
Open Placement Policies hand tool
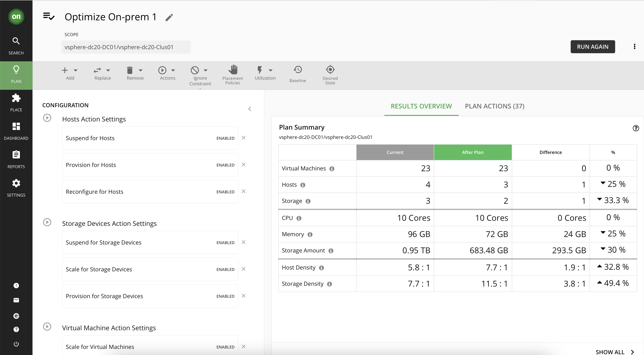233,75
